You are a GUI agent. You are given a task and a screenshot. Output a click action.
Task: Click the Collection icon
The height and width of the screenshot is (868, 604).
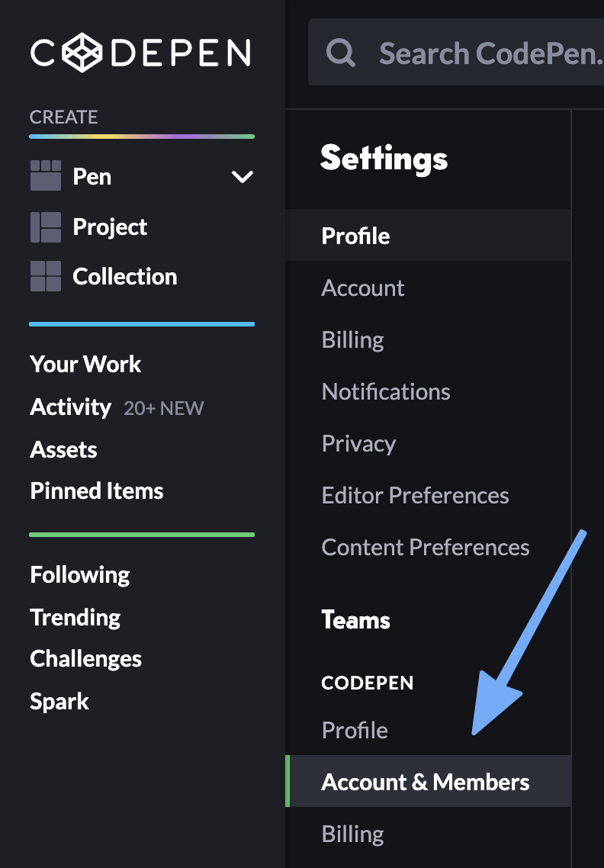tap(45, 277)
